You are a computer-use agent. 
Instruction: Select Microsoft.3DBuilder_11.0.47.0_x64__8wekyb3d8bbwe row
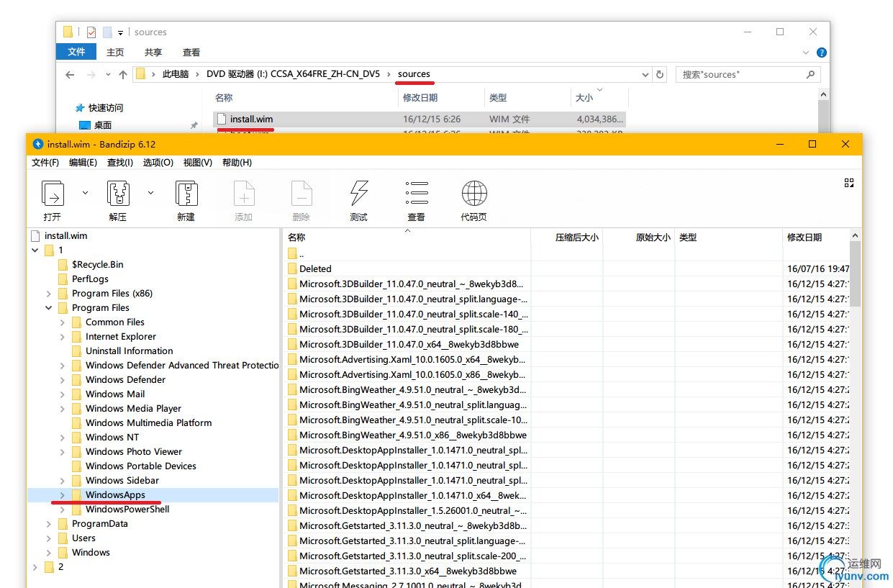tap(409, 344)
